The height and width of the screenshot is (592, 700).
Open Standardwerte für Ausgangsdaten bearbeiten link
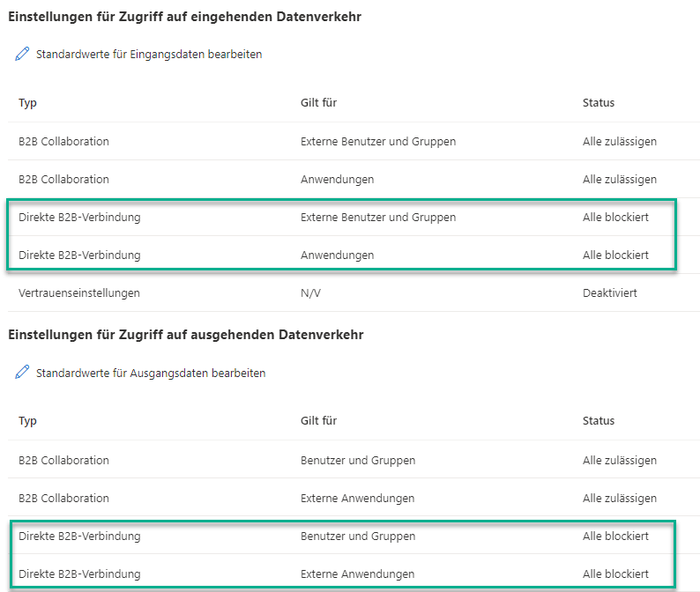point(151,373)
